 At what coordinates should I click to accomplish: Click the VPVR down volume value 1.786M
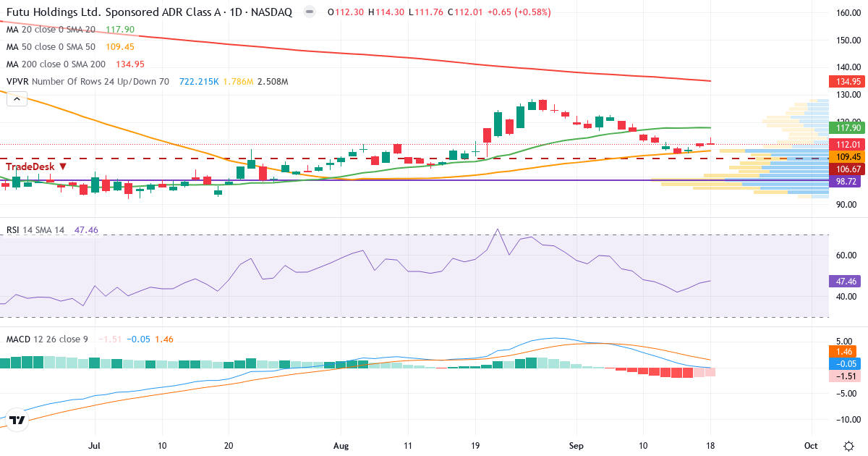click(x=239, y=82)
